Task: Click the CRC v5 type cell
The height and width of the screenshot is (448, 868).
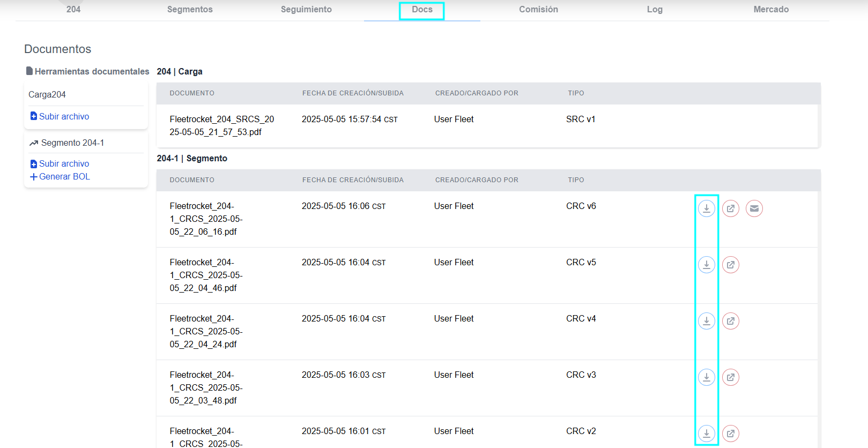Action: click(581, 262)
